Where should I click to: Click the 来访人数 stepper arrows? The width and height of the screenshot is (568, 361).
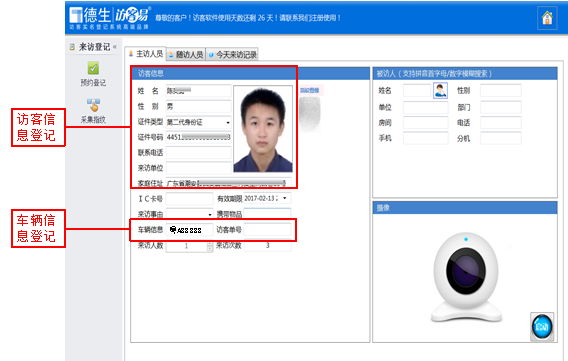pos(210,246)
